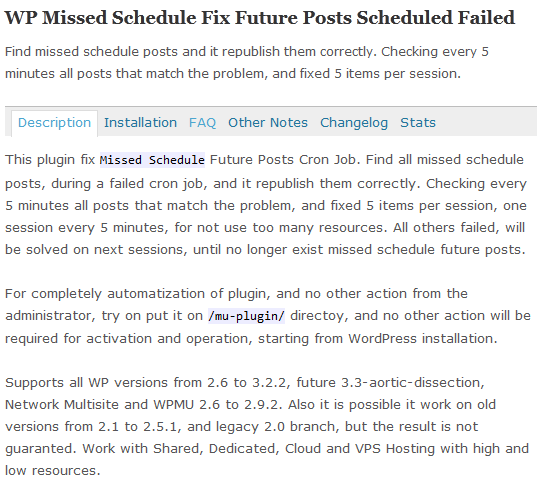The image size is (546, 490).
Task: Click the plugin summary text under the title
Action: 247,63
